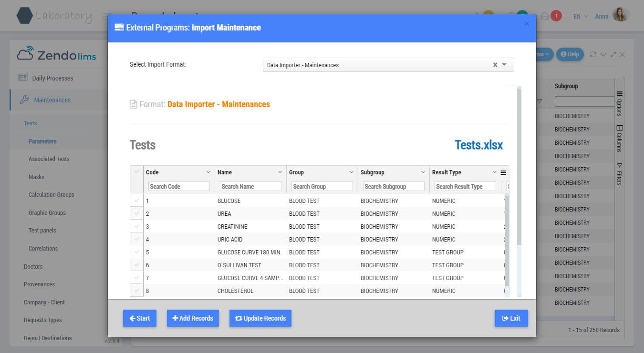Click the mail envelope notification icon
This screenshot has width=644, height=353.
point(544,16)
